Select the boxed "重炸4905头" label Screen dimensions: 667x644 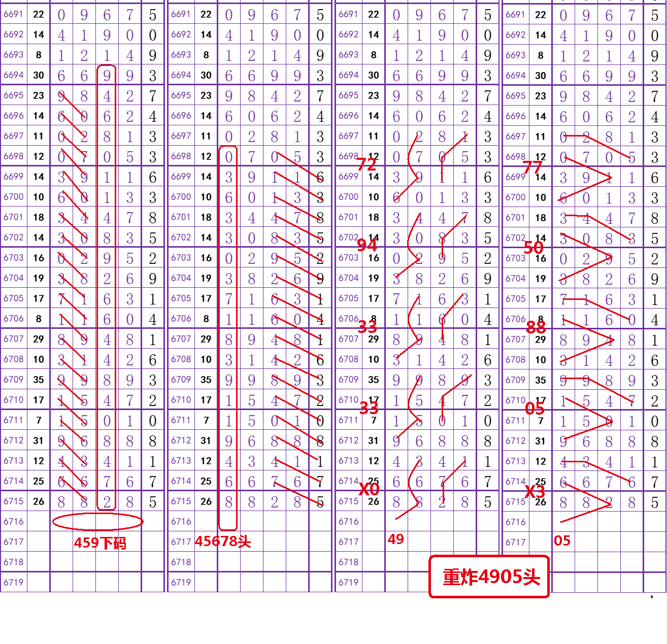coord(489,577)
